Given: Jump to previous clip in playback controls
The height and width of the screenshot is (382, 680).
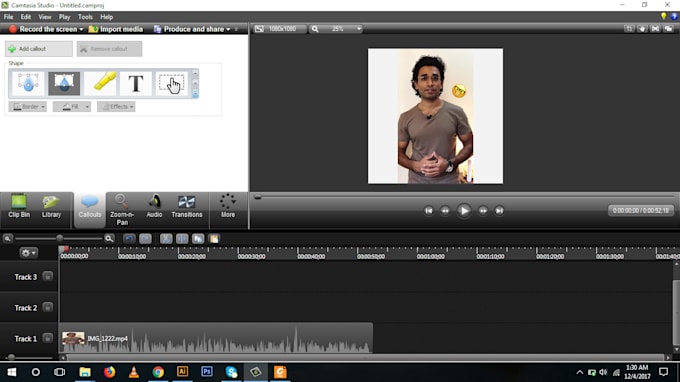Looking at the screenshot, I should point(428,211).
